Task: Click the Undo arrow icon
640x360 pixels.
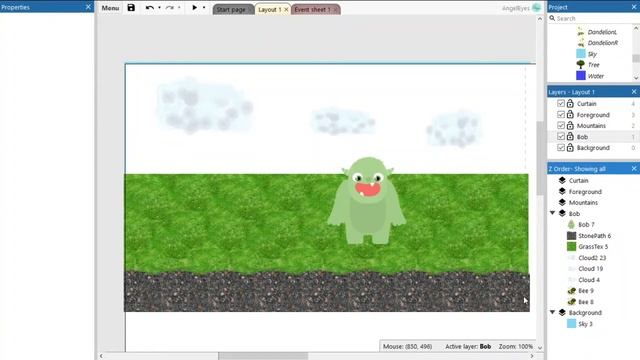Action: 149,8
